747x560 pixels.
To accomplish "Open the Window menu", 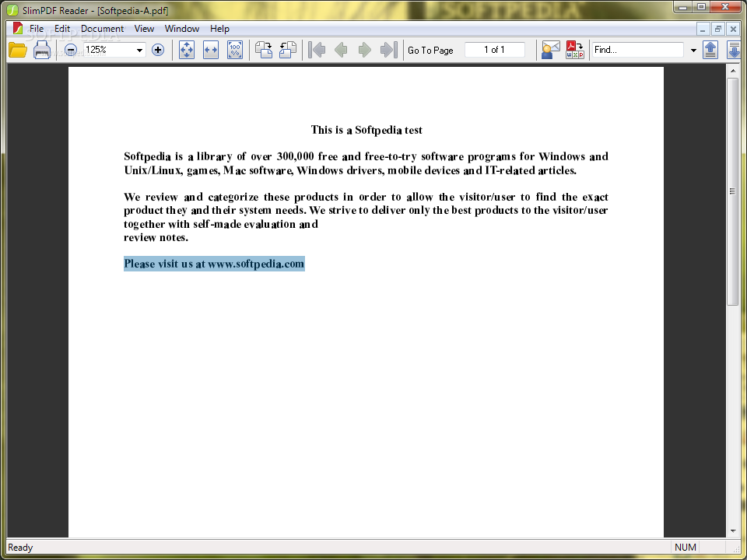I will (x=182, y=29).
